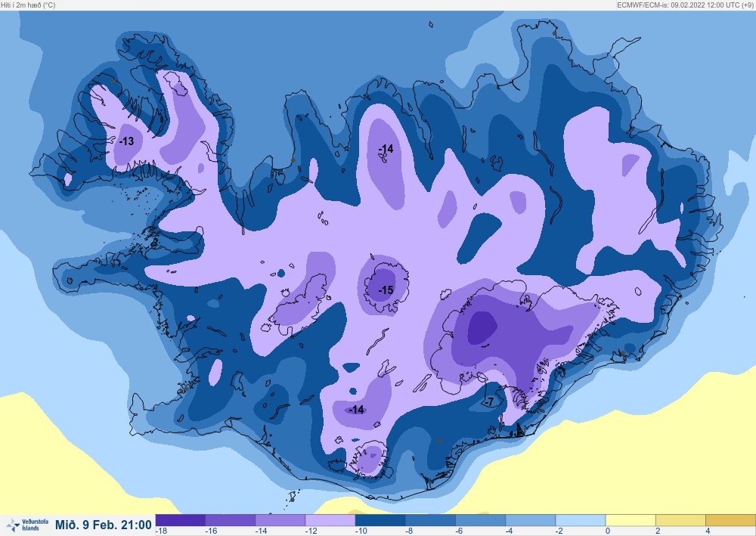Pick the 0 to 2 pale yellow legend swatch
756x536 pixels.
click(631, 520)
